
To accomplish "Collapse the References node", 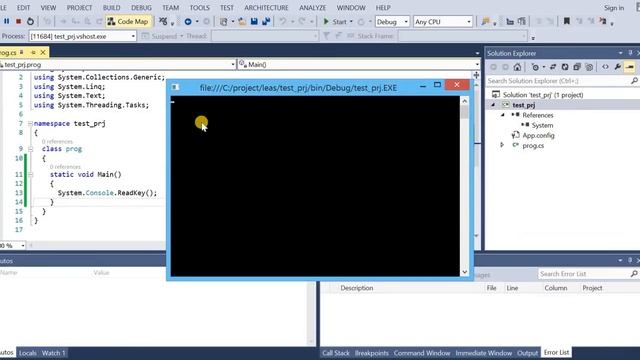I will pos(502,115).
